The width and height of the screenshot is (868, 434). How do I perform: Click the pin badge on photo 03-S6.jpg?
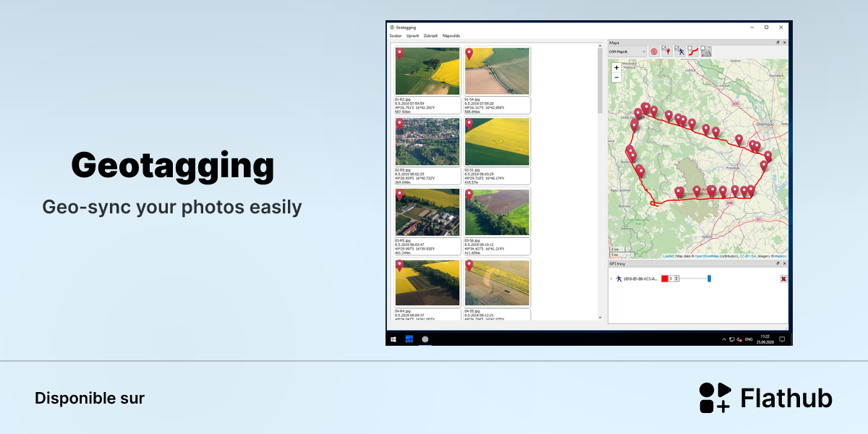[469, 196]
